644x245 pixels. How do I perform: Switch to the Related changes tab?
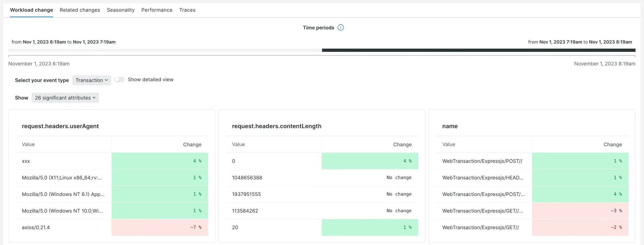[x=80, y=10]
